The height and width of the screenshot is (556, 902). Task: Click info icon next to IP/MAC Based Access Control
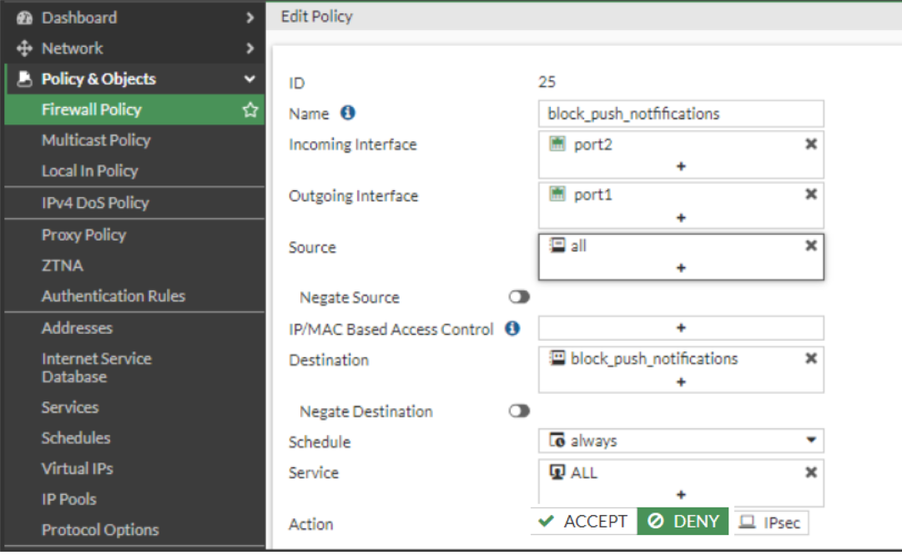512,328
